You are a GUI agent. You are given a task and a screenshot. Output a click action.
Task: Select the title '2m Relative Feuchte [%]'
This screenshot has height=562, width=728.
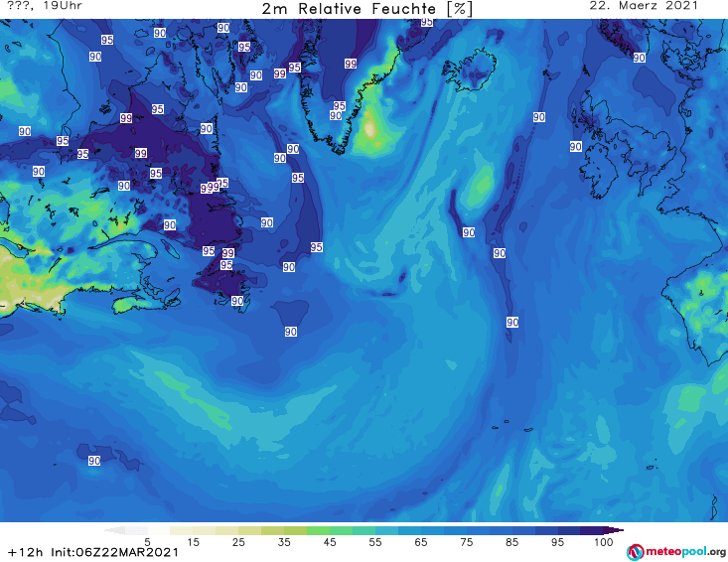(x=366, y=9)
